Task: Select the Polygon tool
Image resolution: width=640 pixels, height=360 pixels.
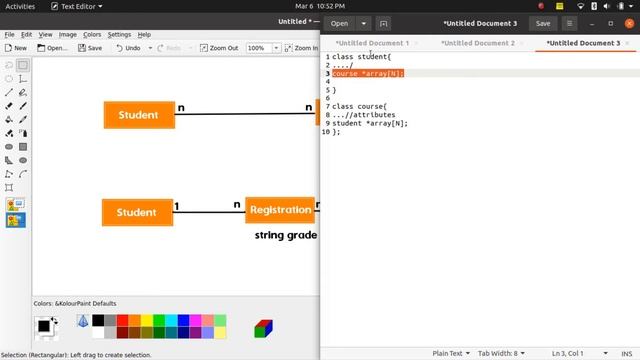Action: coord(9,160)
